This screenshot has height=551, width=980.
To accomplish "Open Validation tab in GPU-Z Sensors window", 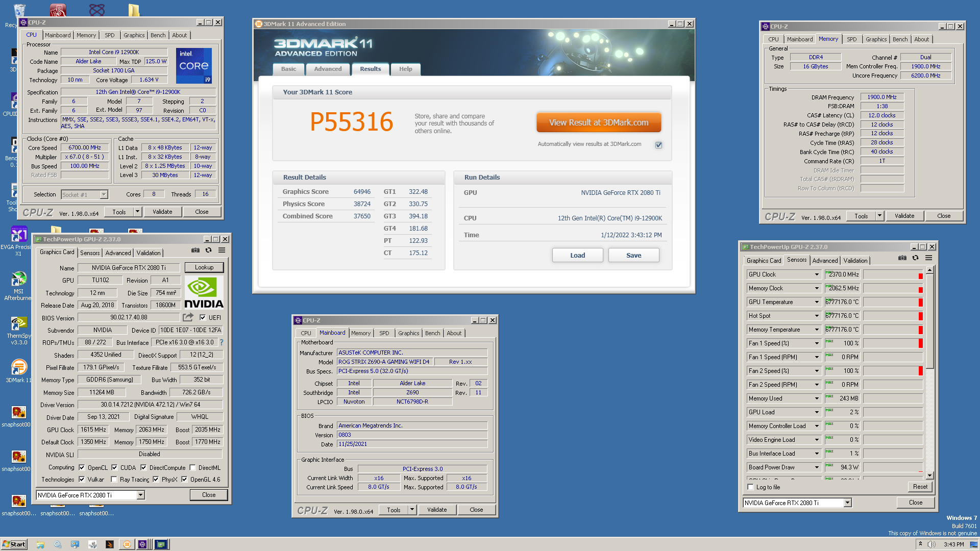I will [855, 261].
